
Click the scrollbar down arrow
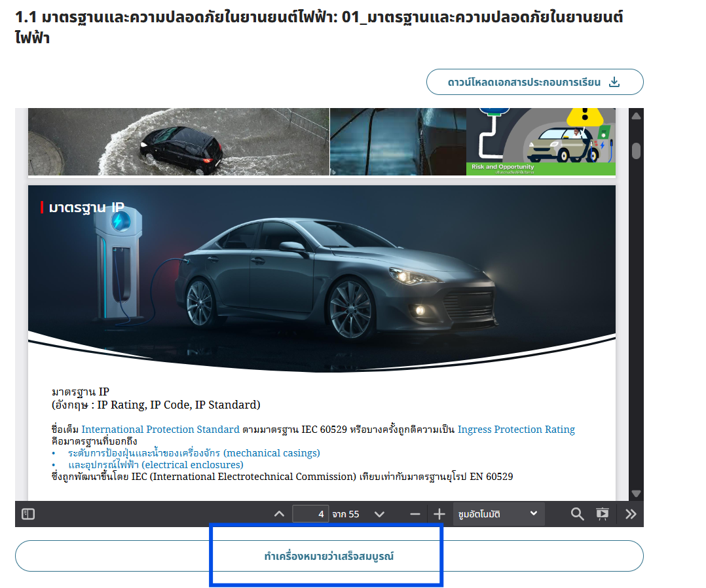(x=636, y=494)
